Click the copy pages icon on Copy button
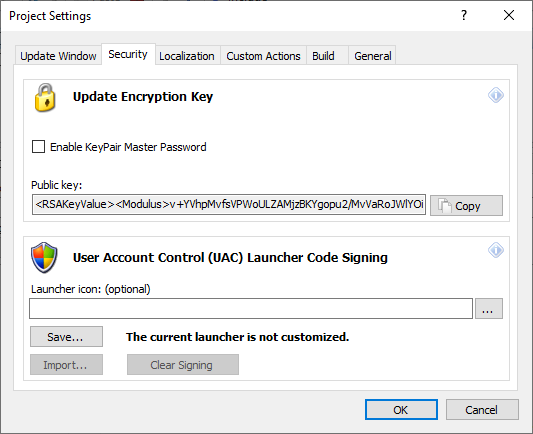This screenshot has width=533, height=434. click(x=444, y=206)
